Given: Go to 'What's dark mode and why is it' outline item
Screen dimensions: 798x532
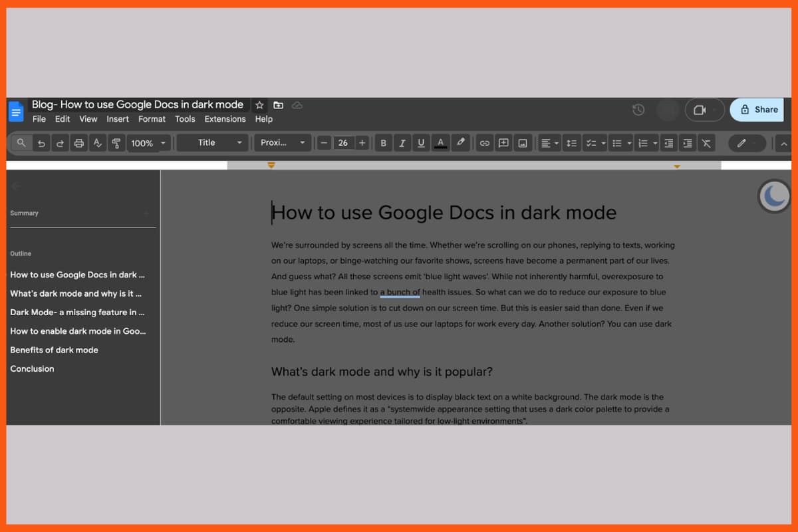Looking at the screenshot, I should pos(76,293).
